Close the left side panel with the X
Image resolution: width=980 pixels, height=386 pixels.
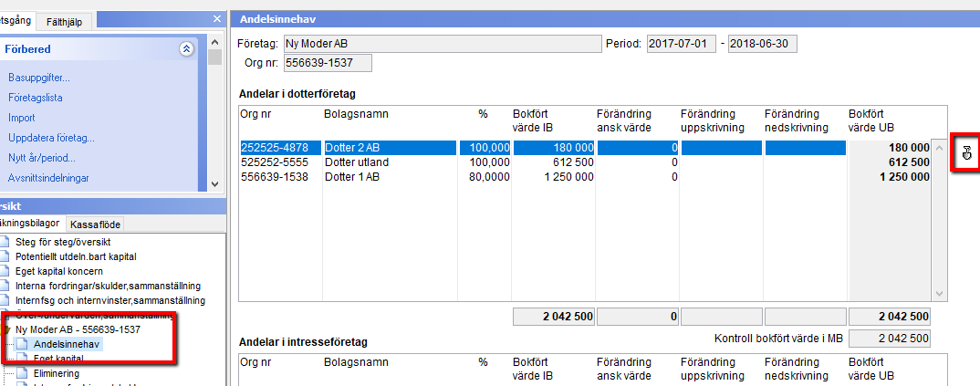[x=217, y=19]
